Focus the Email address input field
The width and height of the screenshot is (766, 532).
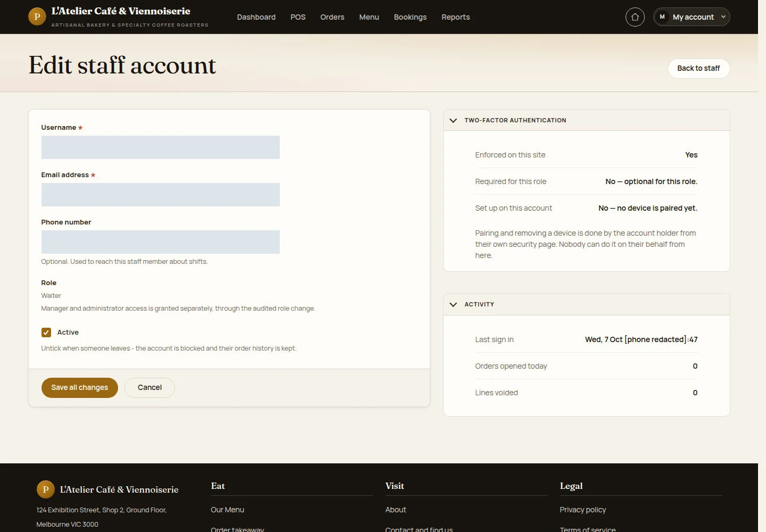tap(161, 195)
